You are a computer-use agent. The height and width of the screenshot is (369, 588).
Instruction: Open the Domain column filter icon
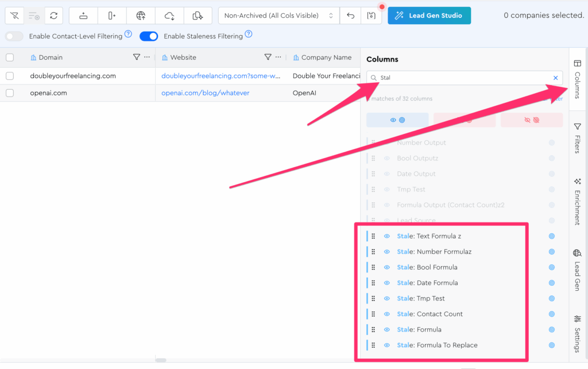[x=136, y=57]
